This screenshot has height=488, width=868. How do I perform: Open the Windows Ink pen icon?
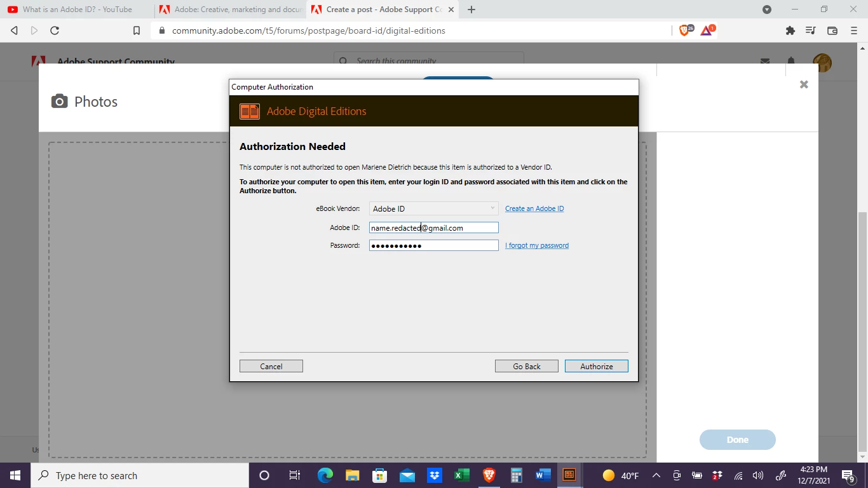781,475
